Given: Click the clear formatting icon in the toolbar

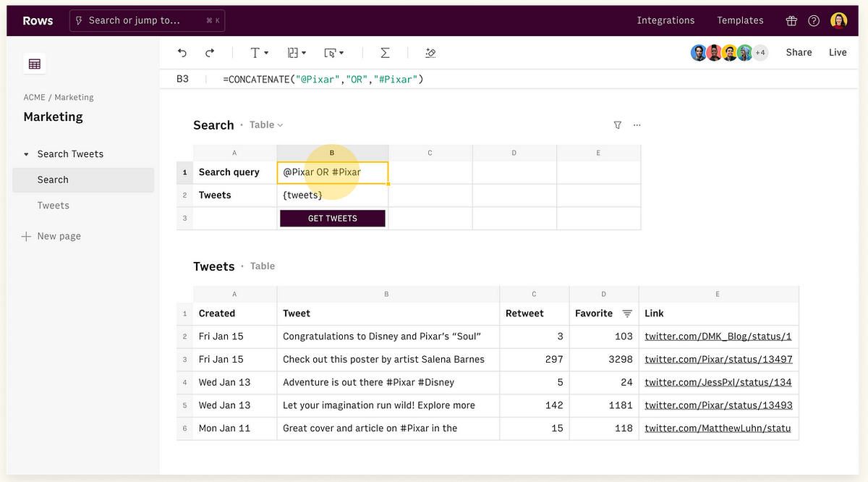Looking at the screenshot, I should point(430,52).
